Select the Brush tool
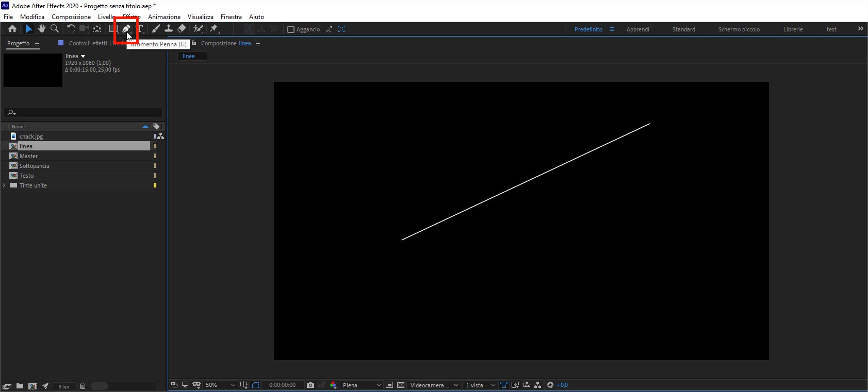 156,29
